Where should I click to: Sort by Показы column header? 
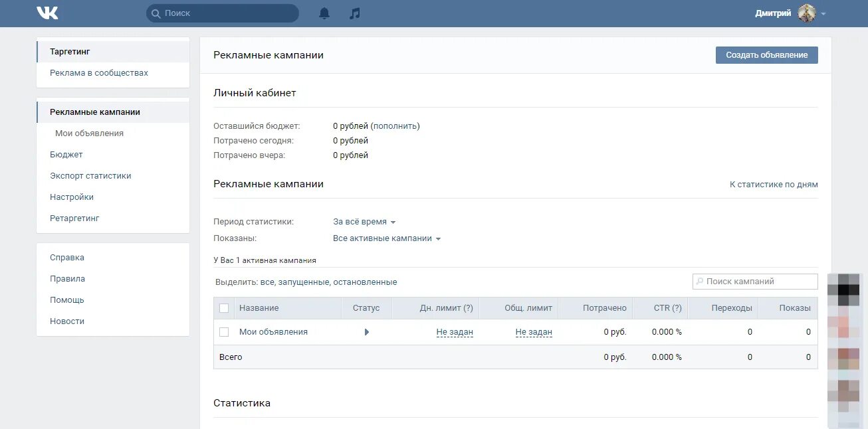pyautogui.click(x=795, y=308)
